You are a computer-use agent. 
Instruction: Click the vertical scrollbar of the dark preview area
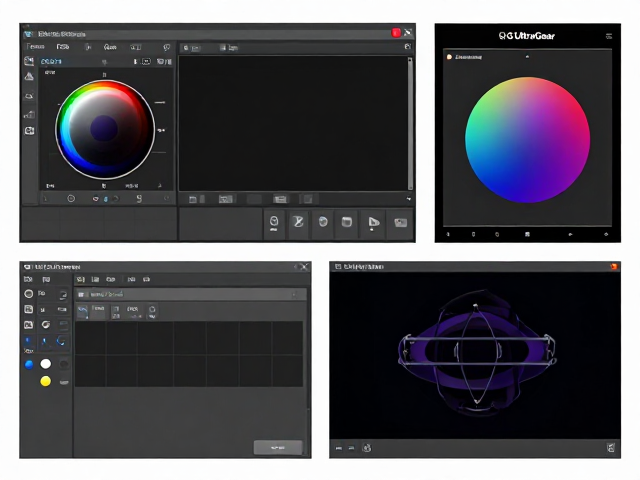pos(410,123)
